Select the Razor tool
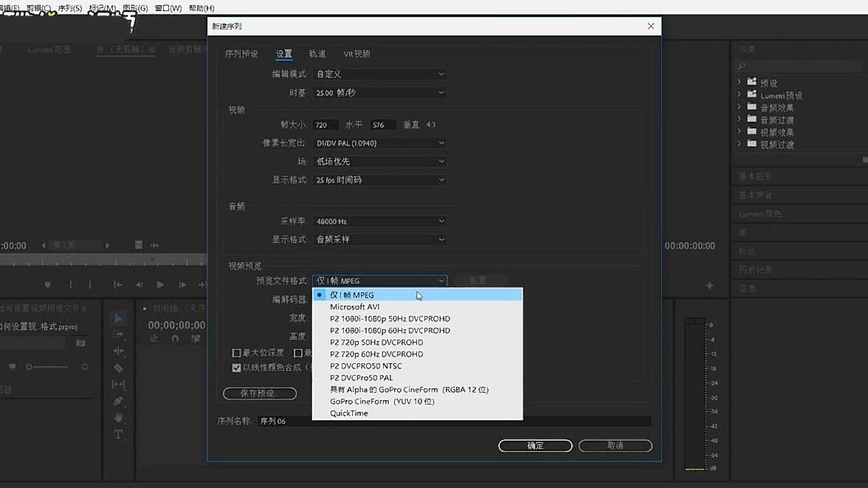 pos(118,367)
